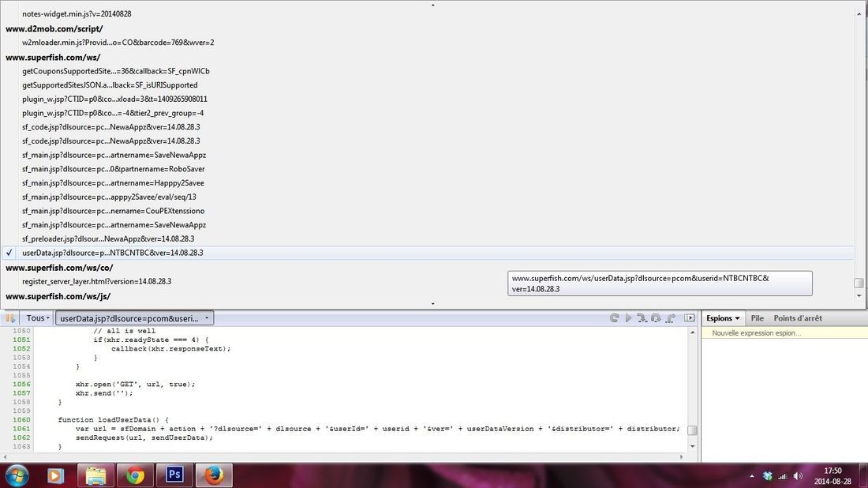Select plugin_w.jsp entry ending tier2_prev_group=-4
The image size is (868, 488).
click(x=113, y=113)
